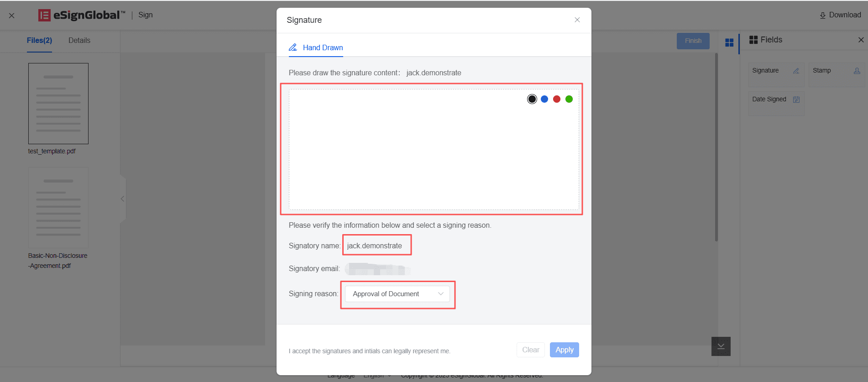Viewport: 868px width, 382px height.
Task: Select blue pen color
Action: [x=544, y=99]
